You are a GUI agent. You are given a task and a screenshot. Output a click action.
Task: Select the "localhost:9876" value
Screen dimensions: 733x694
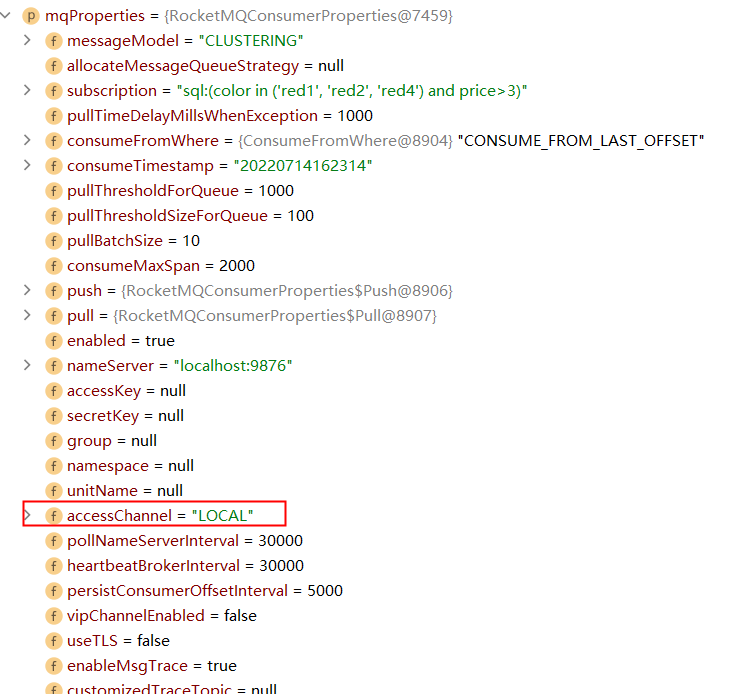(233, 365)
